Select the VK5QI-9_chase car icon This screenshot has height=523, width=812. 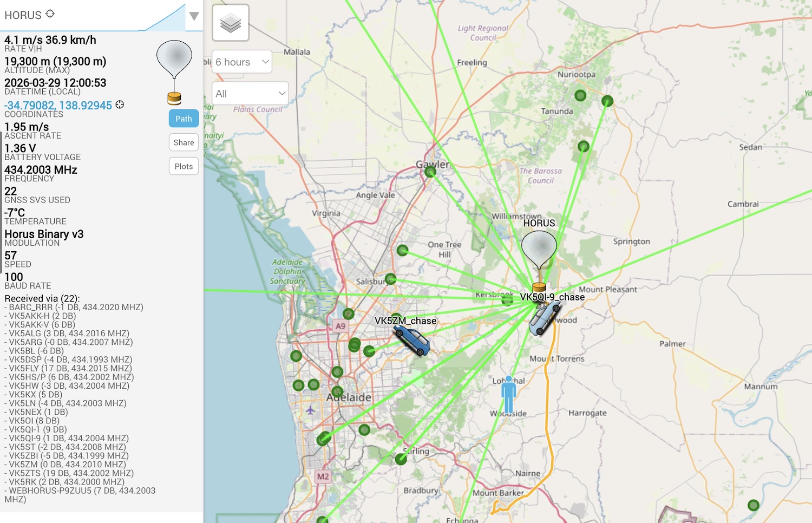(x=544, y=318)
